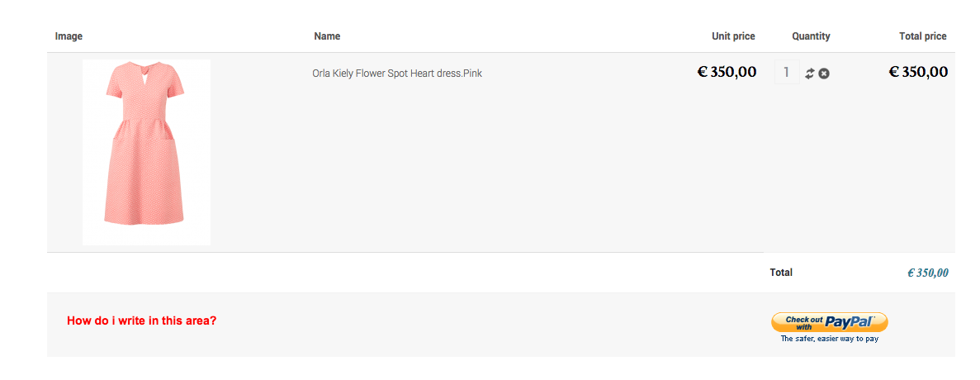Click the update quantity refresh icon
The height and width of the screenshot is (380, 980).
pos(810,74)
